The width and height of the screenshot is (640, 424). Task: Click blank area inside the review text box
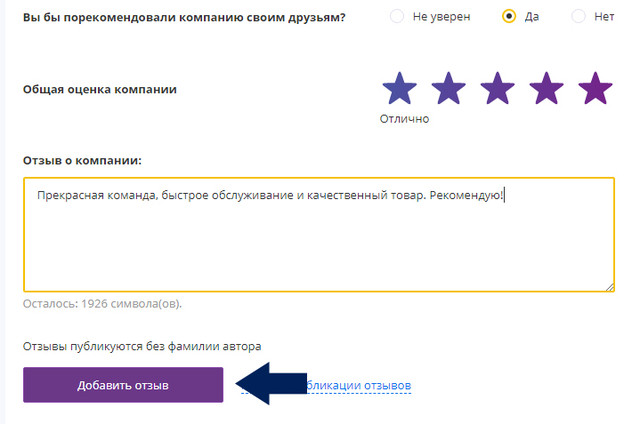[x=318, y=249]
